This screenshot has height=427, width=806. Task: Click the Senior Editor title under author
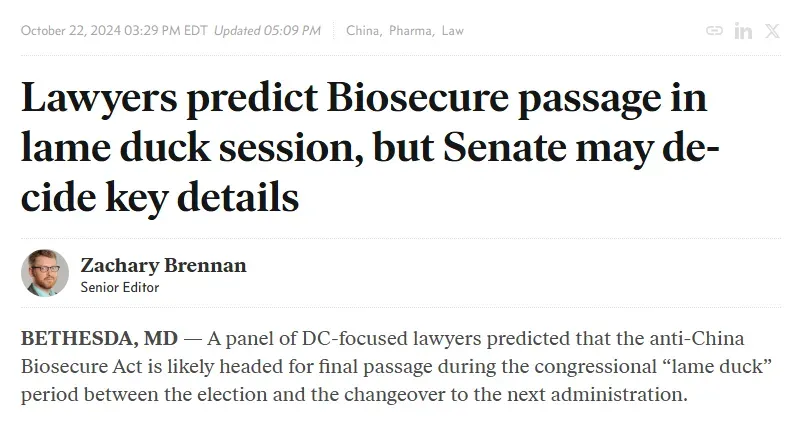coord(120,288)
